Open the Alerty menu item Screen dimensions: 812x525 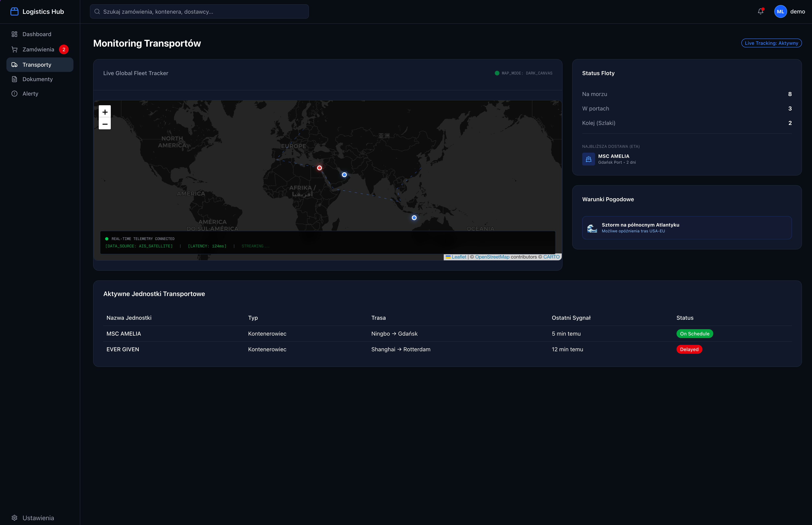[x=40, y=94]
